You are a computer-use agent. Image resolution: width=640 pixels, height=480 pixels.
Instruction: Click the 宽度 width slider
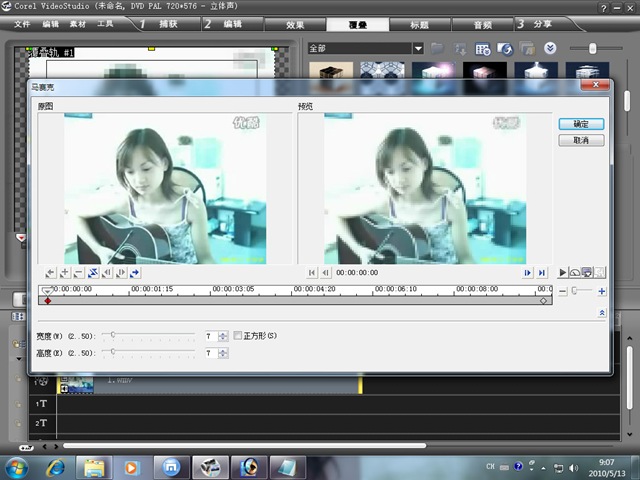(114, 336)
